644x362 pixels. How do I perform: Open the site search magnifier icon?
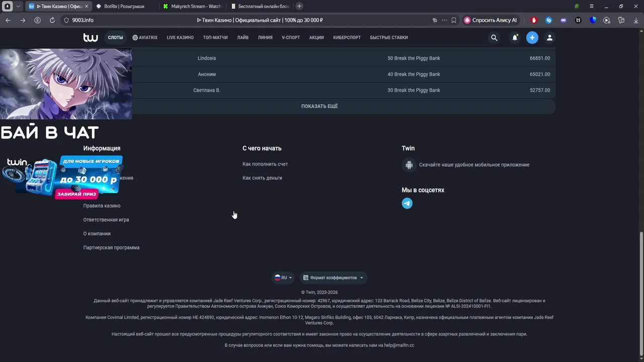click(x=494, y=38)
